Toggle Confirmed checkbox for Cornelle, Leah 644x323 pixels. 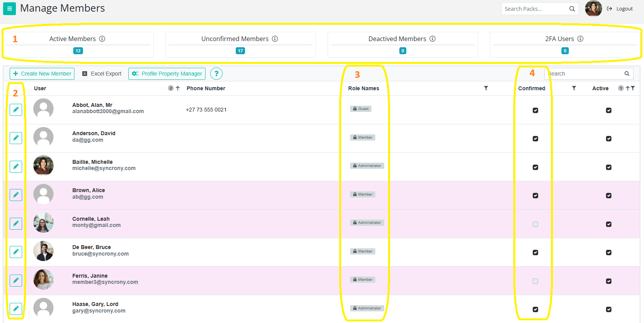(x=535, y=224)
